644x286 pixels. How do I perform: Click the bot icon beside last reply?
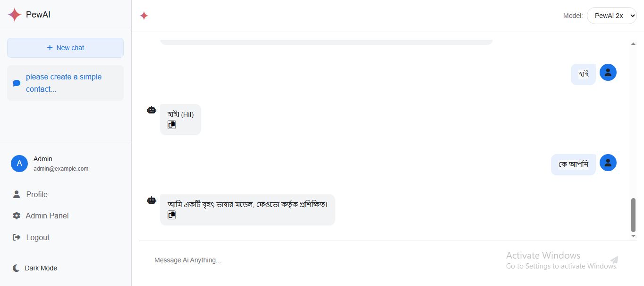tap(152, 200)
